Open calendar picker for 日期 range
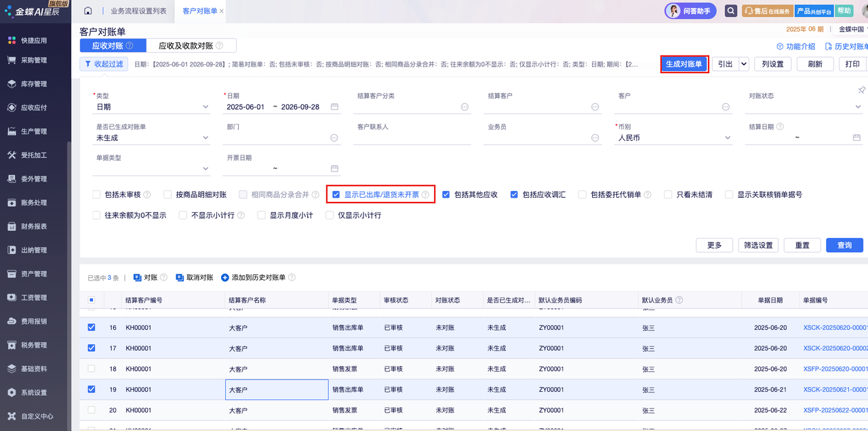Screen dimensions: 868x431 pyautogui.click(x=334, y=107)
